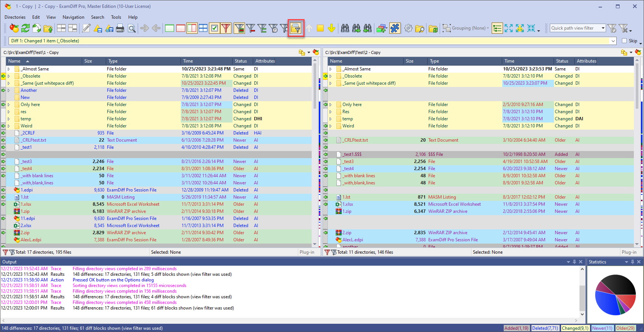Open the Quick path view filter dropdown
The height and width of the screenshot is (332, 644).
pyautogui.click(x=603, y=28)
